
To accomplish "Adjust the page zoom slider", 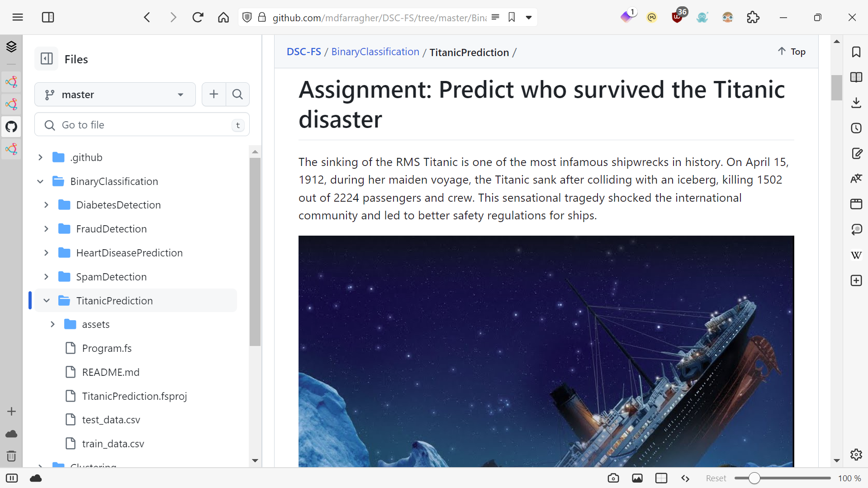I will tap(754, 478).
